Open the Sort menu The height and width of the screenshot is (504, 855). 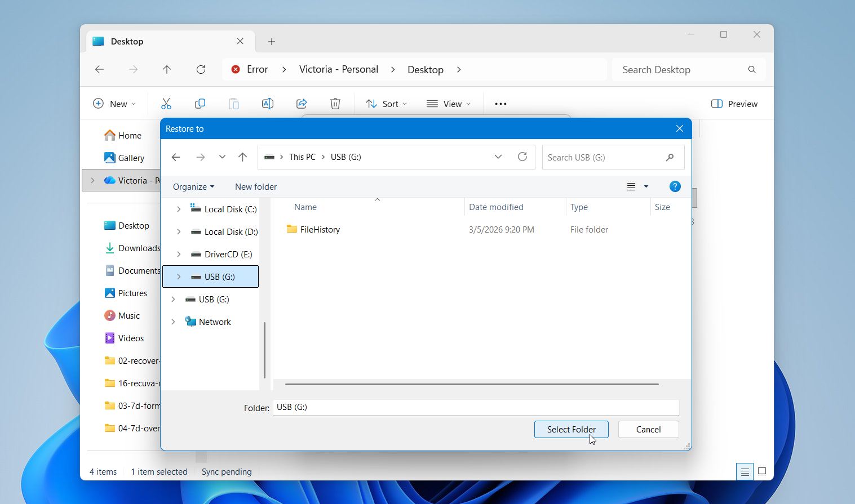click(386, 103)
